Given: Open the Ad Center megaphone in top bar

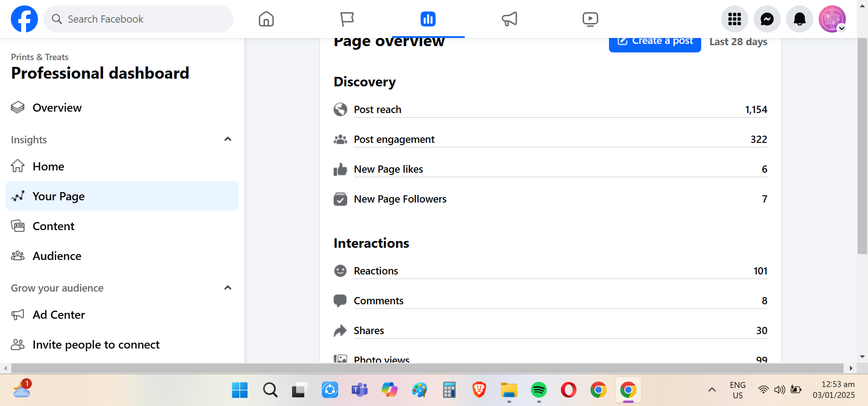Looking at the screenshot, I should (x=509, y=19).
